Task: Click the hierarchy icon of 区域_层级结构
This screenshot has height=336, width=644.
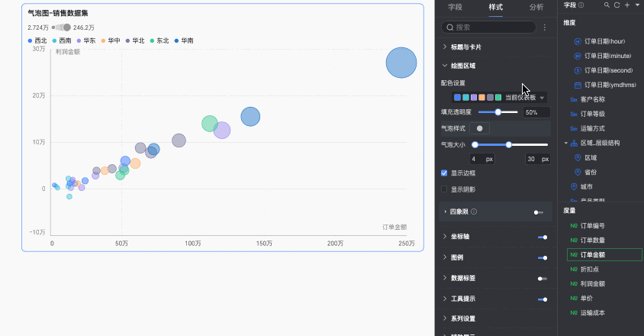Action: click(574, 143)
